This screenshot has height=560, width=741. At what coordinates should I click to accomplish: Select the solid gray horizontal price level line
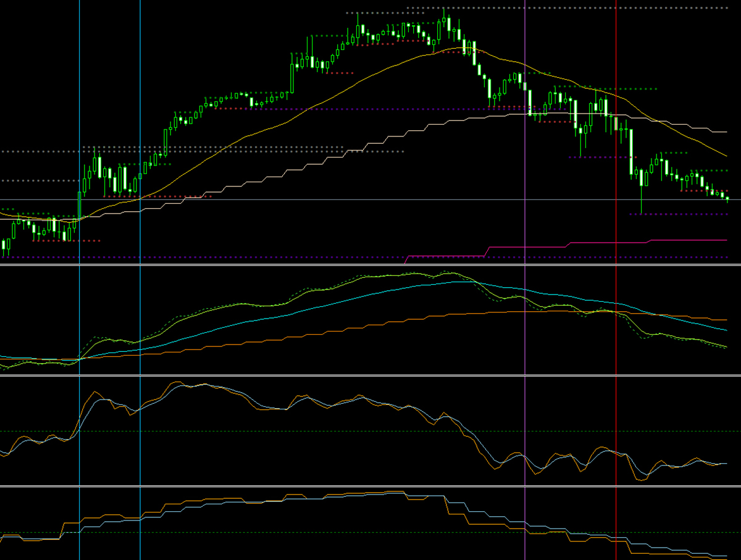(371, 199)
